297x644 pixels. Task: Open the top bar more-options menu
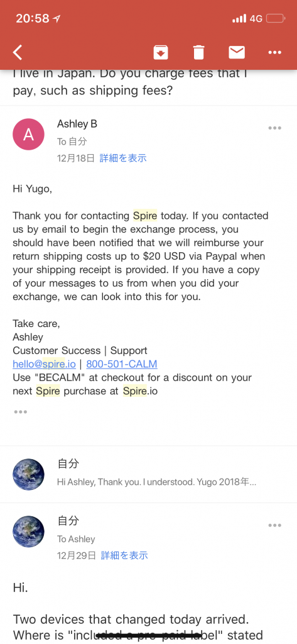pyautogui.click(x=275, y=52)
